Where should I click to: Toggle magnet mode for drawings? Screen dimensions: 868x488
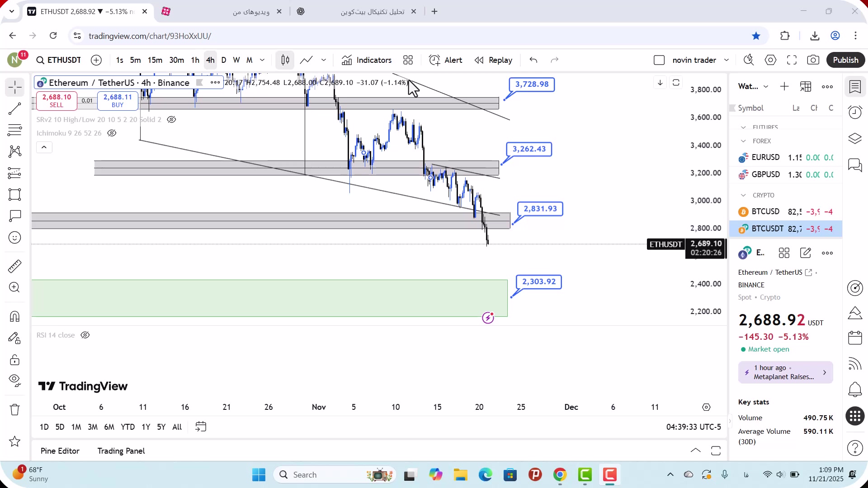[15, 316]
